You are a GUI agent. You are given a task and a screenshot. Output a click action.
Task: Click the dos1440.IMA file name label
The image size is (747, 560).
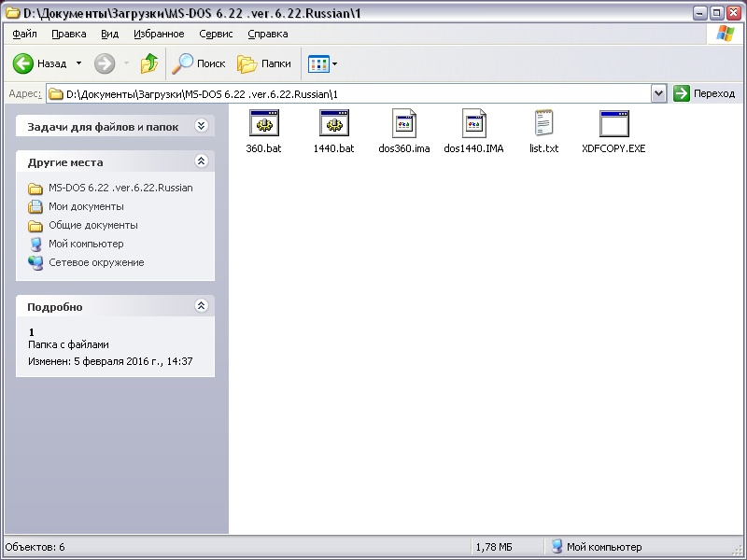pos(473,148)
